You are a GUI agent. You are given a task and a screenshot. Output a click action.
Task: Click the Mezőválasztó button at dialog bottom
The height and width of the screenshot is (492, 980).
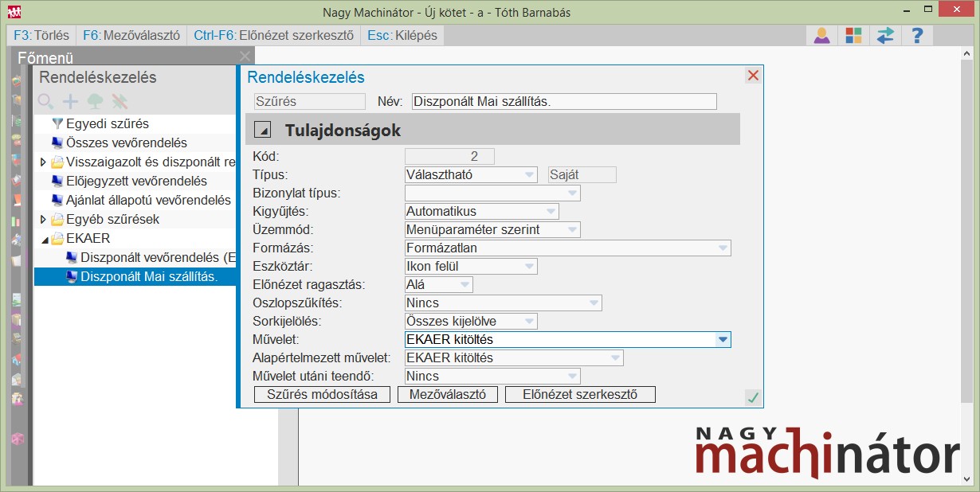pyautogui.click(x=448, y=394)
